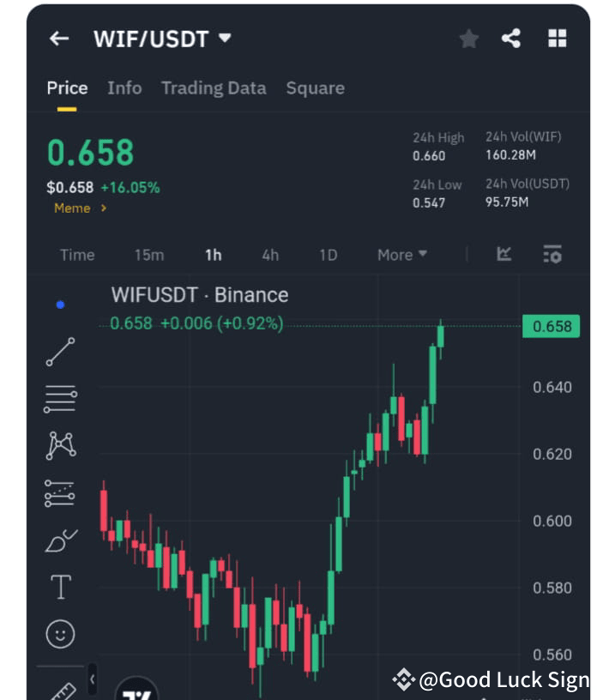Open the More timeframes dropdown

coord(401,254)
